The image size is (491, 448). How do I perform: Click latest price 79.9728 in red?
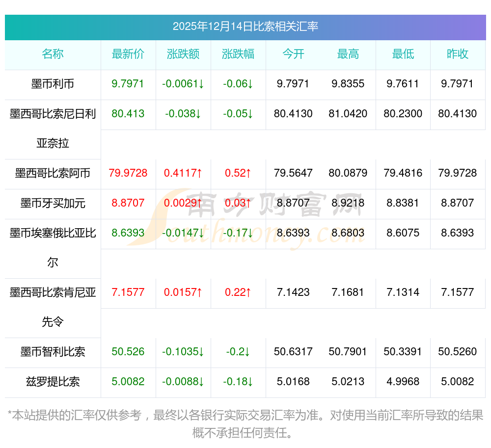128,173
